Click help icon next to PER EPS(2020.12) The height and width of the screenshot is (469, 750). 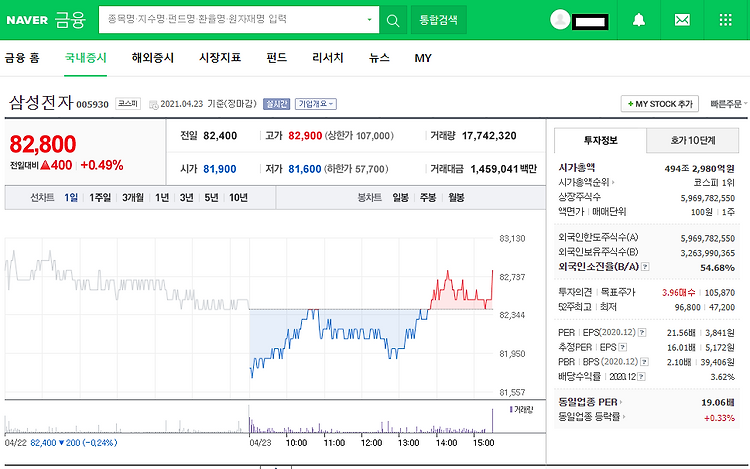tap(642, 332)
